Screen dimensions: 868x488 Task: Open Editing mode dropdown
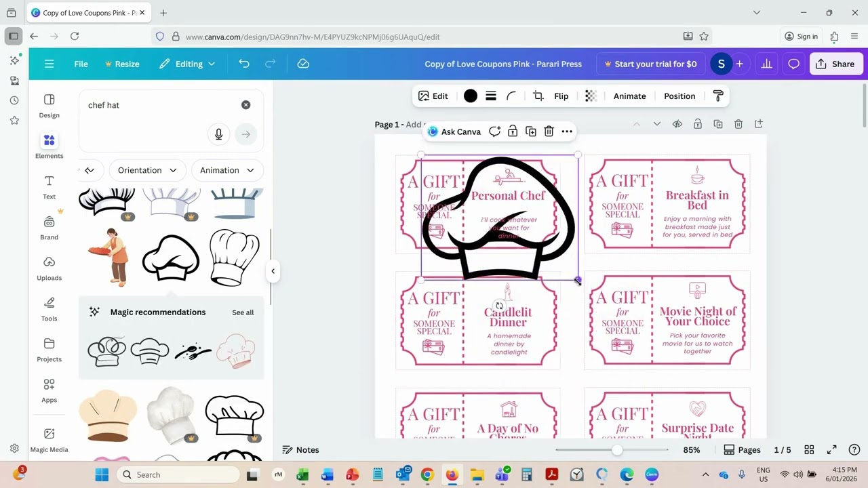pyautogui.click(x=188, y=64)
